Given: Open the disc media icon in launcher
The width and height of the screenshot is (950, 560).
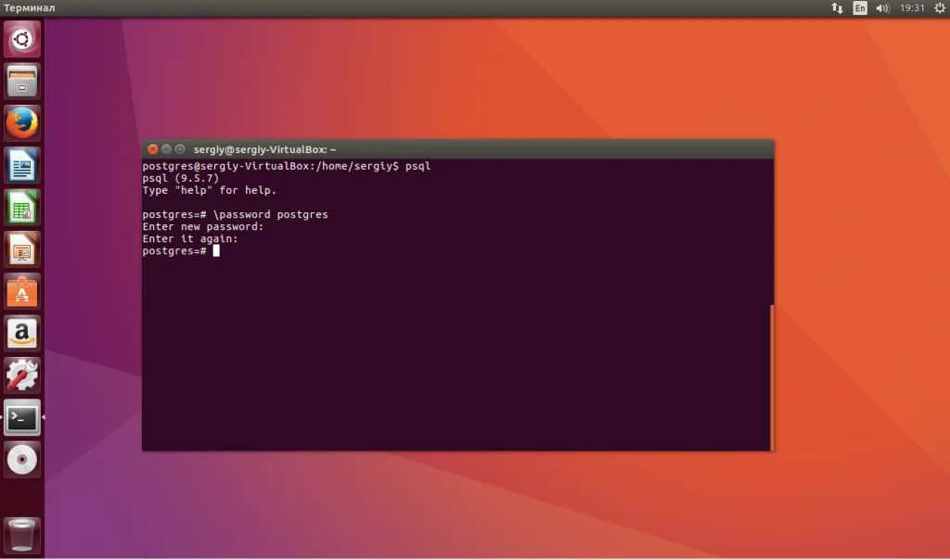Looking at the screenshot, I should pos(22,460).
